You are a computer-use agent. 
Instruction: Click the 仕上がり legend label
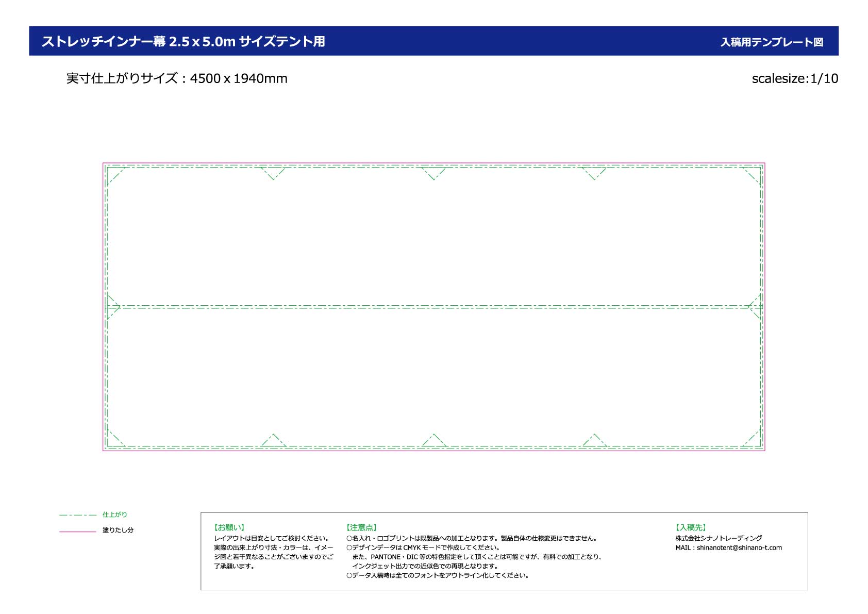114,515
